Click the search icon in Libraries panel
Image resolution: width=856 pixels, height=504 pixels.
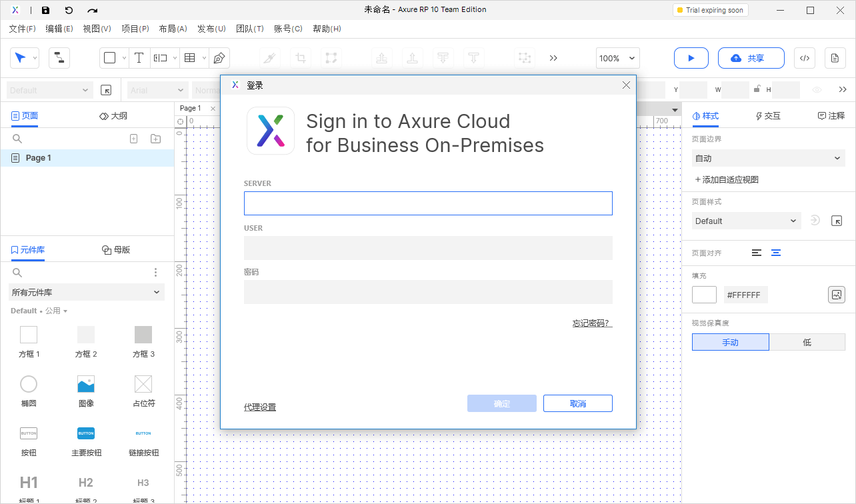tap(17, 272)
